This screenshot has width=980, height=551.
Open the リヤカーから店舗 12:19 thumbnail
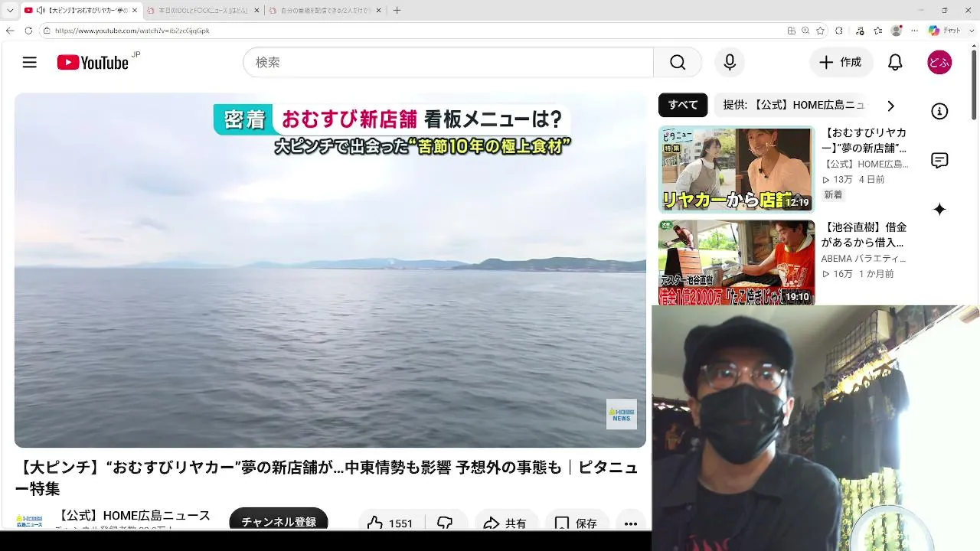[737, 169]
